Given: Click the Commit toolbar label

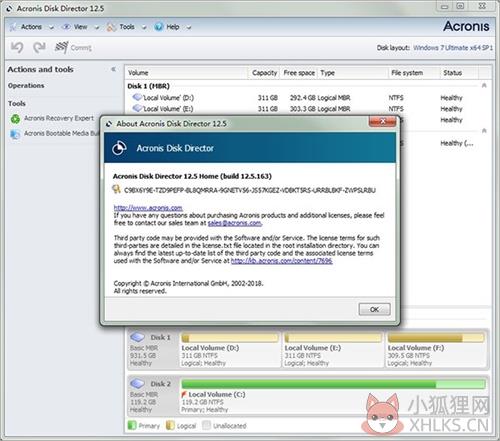Looking at the screenshot, I should click(81, 48).
